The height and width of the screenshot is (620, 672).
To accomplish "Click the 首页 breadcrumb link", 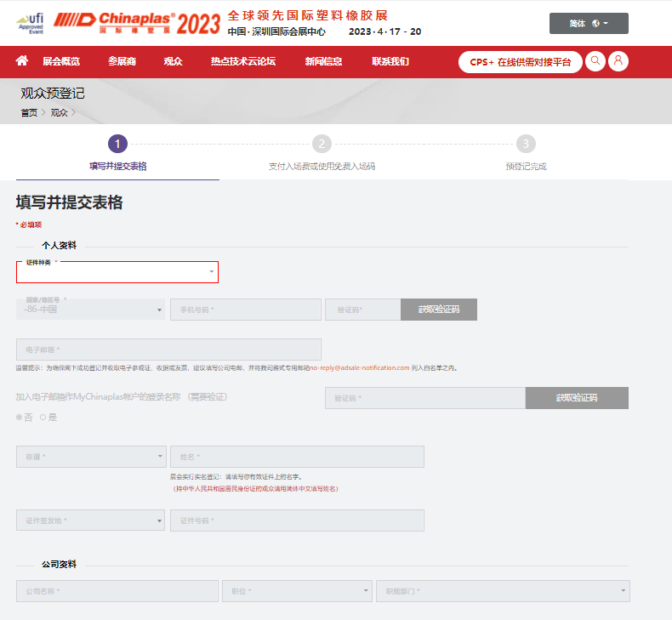I will point(29,112).
